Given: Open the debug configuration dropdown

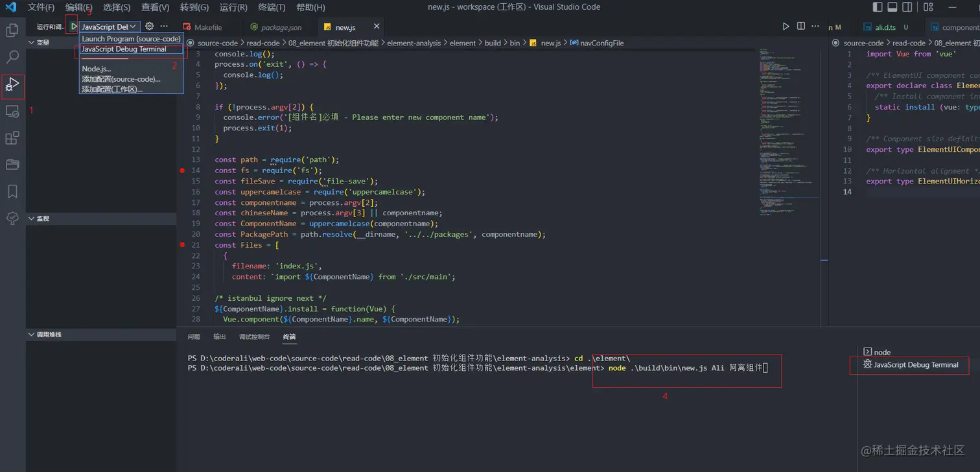Looking at the screenshot, I should pyautogui.click(x=109, y=27).
